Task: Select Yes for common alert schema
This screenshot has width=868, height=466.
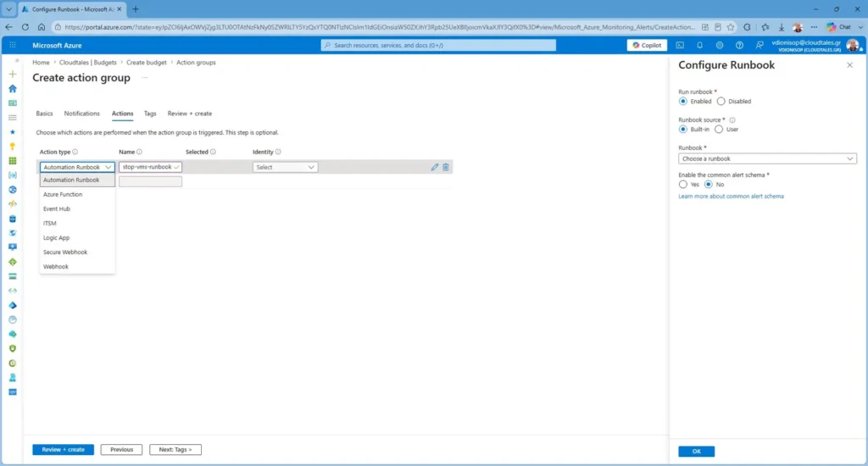Action: click(683, 185)
